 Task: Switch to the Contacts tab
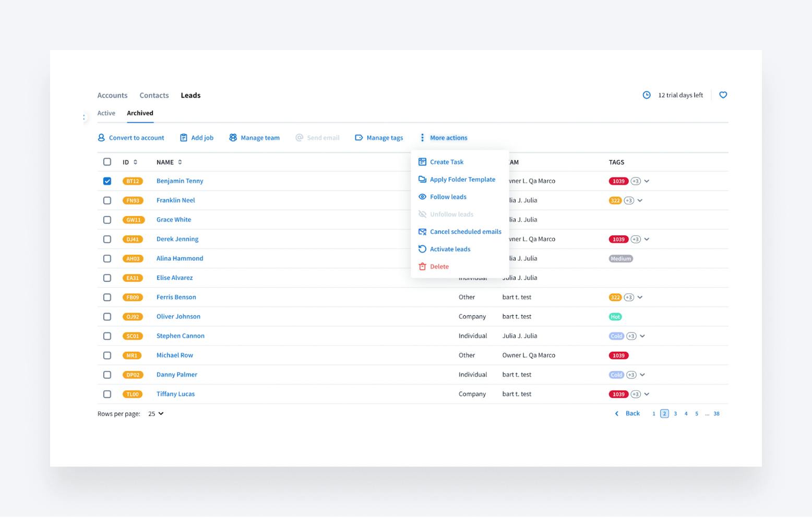(154, 96)
